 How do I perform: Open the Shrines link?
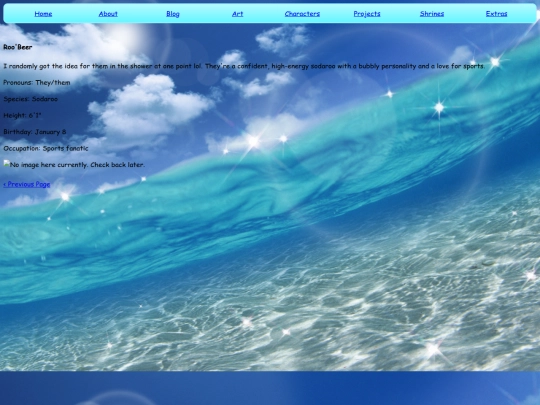[432, 14]
